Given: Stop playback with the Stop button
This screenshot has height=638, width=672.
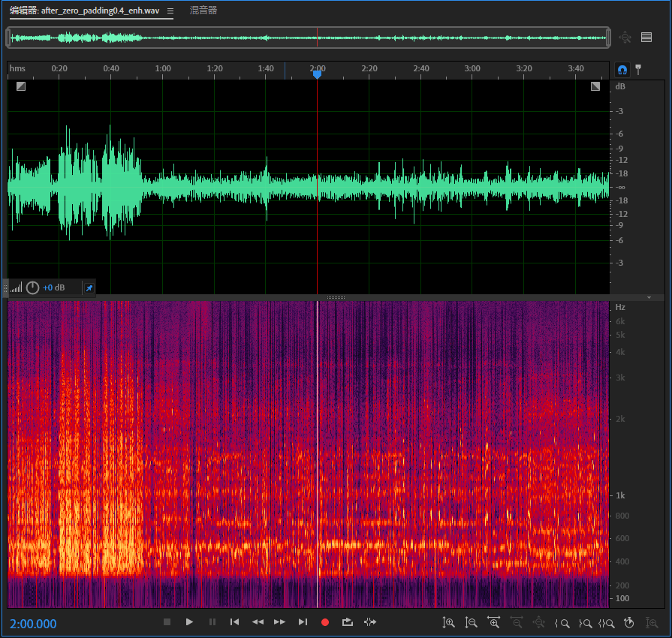Looking at the screenshot, I should pos(167,622).
